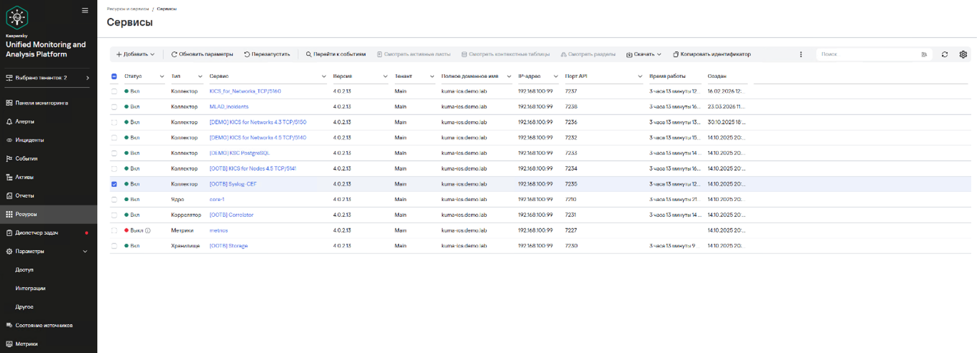Click Копировать идентификатор button
This screenshot has width=980, height=353.
pyautogui.click(x=712, y=55)
